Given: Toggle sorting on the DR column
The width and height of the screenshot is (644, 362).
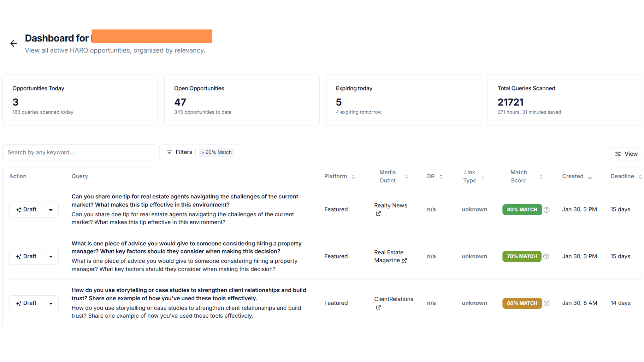Looking at the screenshot, I should [441, 176].
